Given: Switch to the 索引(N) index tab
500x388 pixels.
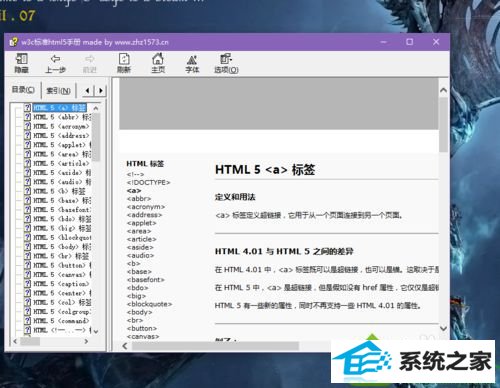Looking at the screenshot, I should coord(58,91).
